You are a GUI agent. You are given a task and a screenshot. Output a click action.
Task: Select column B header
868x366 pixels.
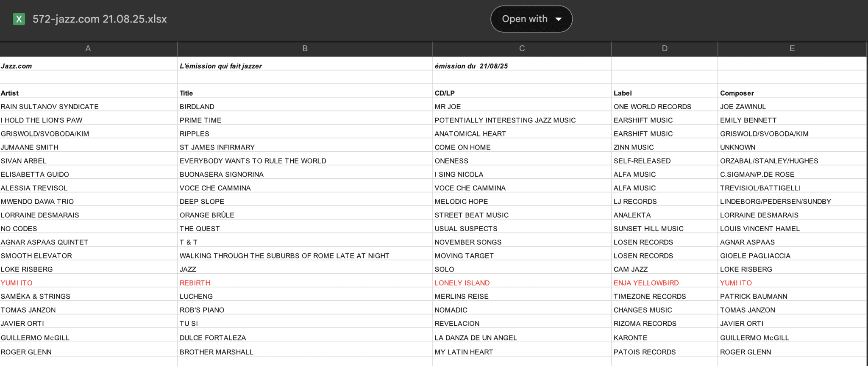point(305,49)
